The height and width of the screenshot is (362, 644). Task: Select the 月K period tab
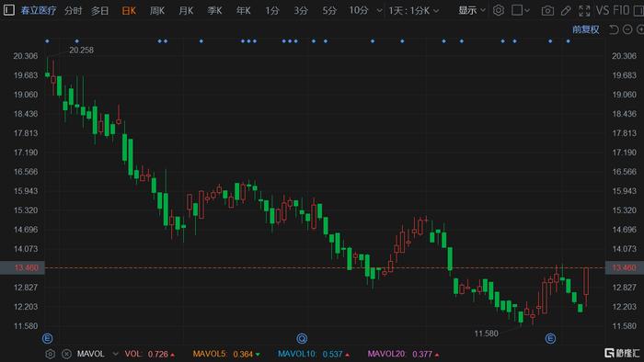(x=186, y=11)
